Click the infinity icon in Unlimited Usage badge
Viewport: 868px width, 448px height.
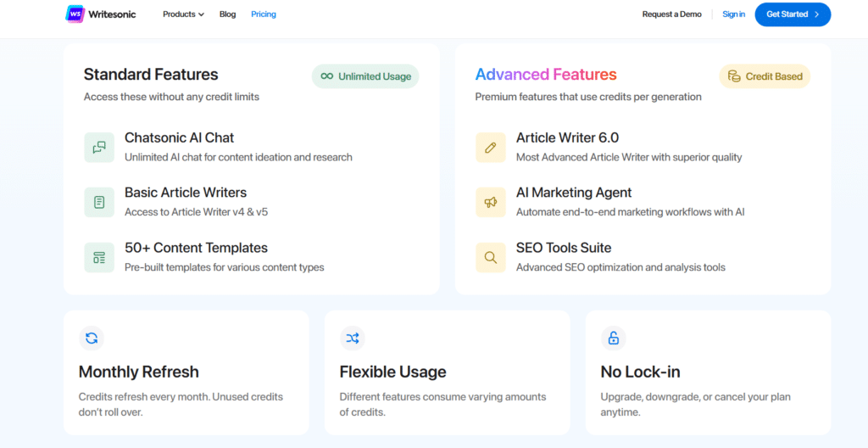tap(327, 76)
